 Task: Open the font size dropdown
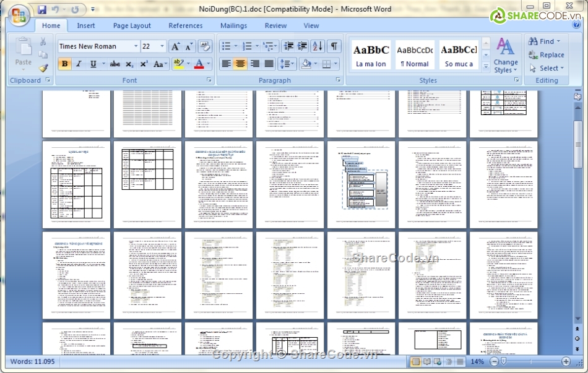point(162,46)
